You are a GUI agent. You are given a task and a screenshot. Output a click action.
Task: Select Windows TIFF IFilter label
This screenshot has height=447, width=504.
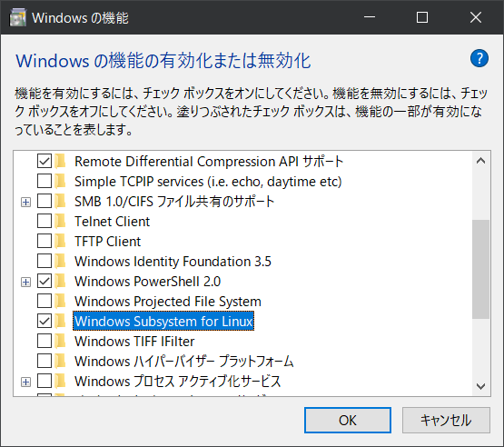coord(134,341)
